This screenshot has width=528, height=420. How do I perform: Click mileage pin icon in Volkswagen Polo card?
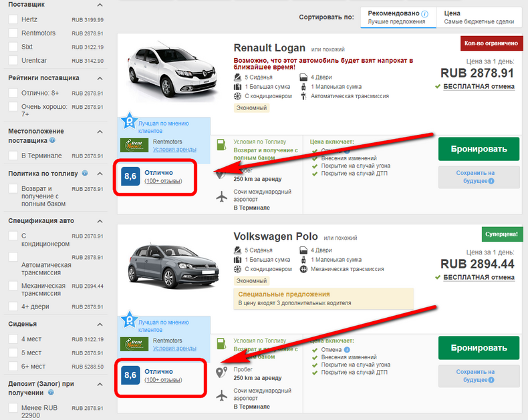(221, 372)
